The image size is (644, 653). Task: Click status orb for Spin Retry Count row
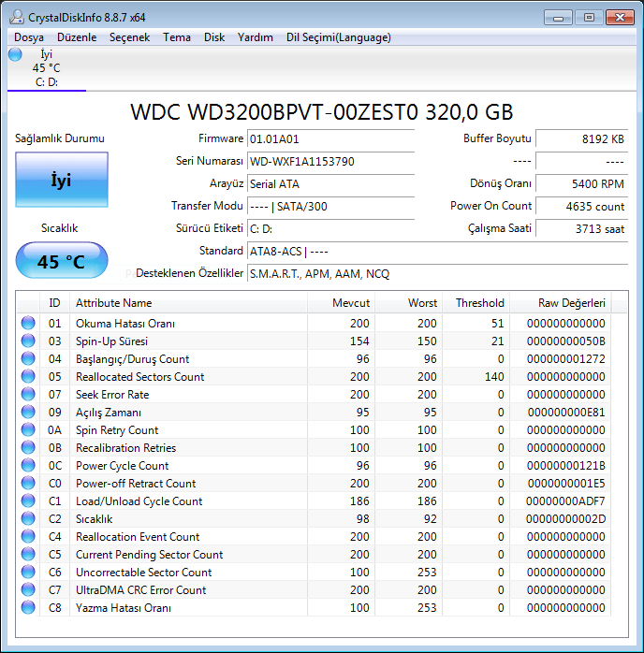click(28, 429)
